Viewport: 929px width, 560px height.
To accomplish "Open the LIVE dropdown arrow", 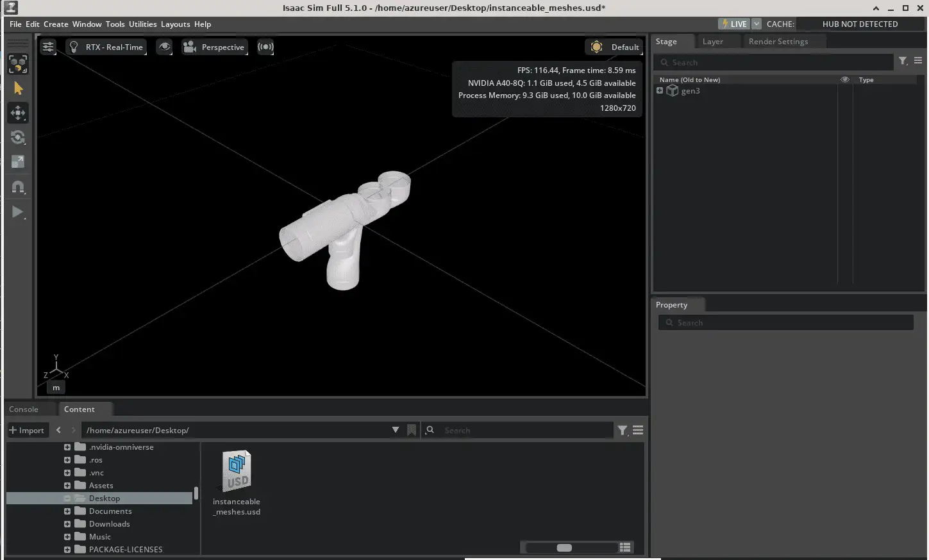I will click(757, 24).
